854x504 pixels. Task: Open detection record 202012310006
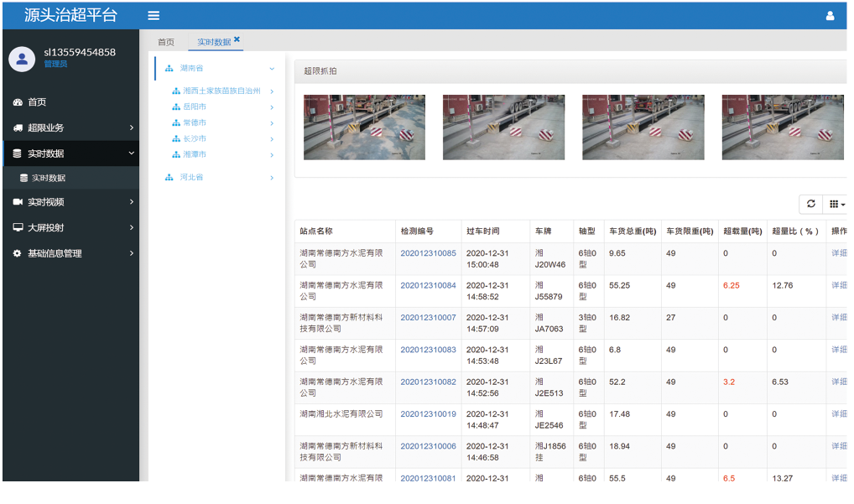point(428,446)
